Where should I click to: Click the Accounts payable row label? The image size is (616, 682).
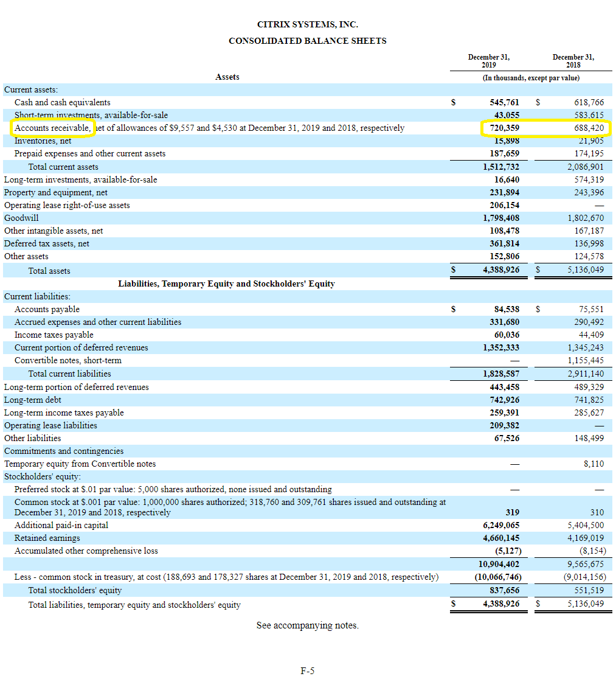click(x=47, y=309)
